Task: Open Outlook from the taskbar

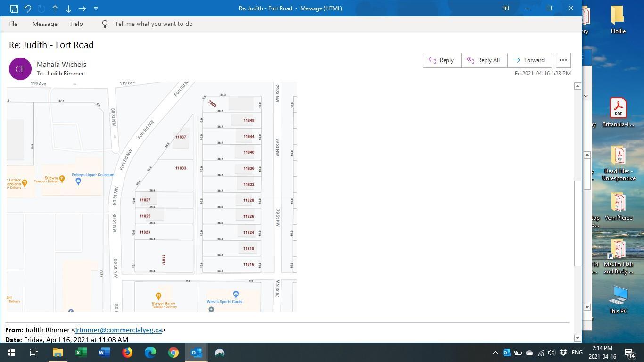Action: pos(196,352)
